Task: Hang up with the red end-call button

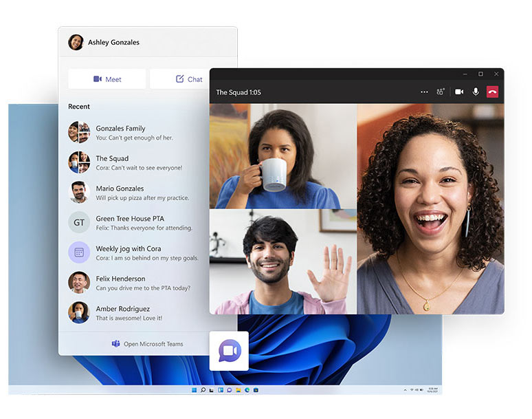Action: click(492, 92)
